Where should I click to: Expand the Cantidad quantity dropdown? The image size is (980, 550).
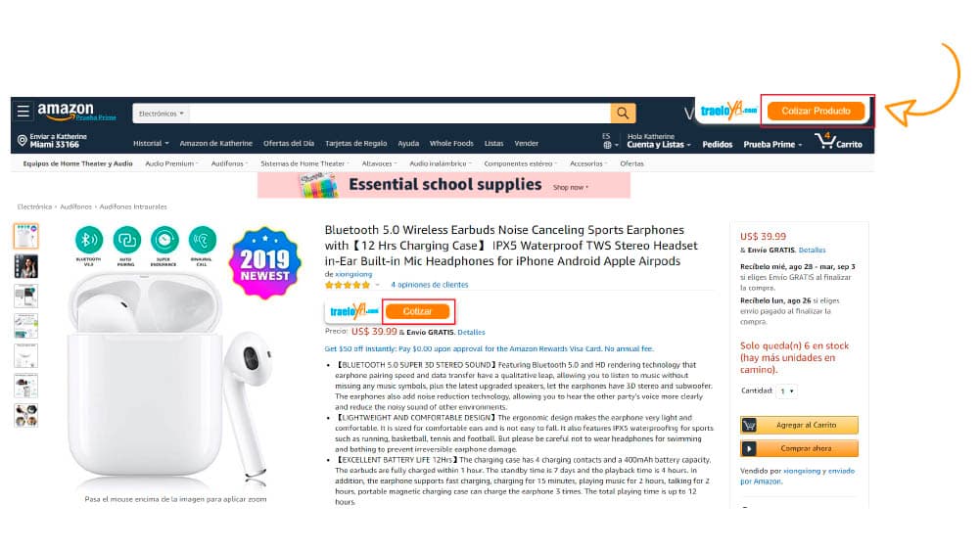[x=787, y=391]
